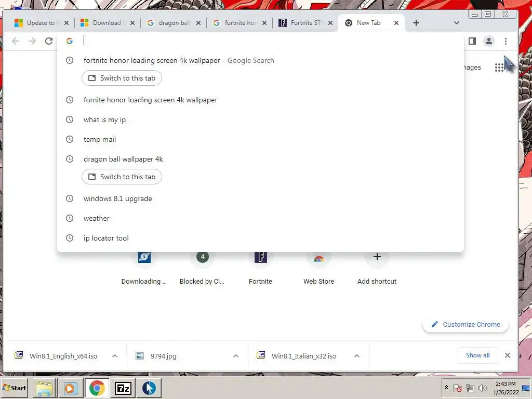Image resolution: width=532 pixels, height=399 pixels.
Task: Open the 'Downloading ...' shortcut tile
Action: click(x=144, y=268)
